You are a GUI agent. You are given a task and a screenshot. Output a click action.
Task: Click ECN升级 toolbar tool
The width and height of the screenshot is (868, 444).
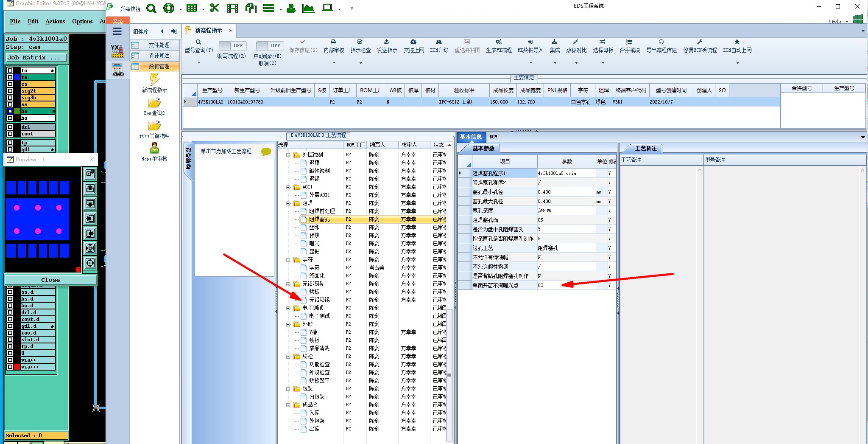click(x=439, y=46)
